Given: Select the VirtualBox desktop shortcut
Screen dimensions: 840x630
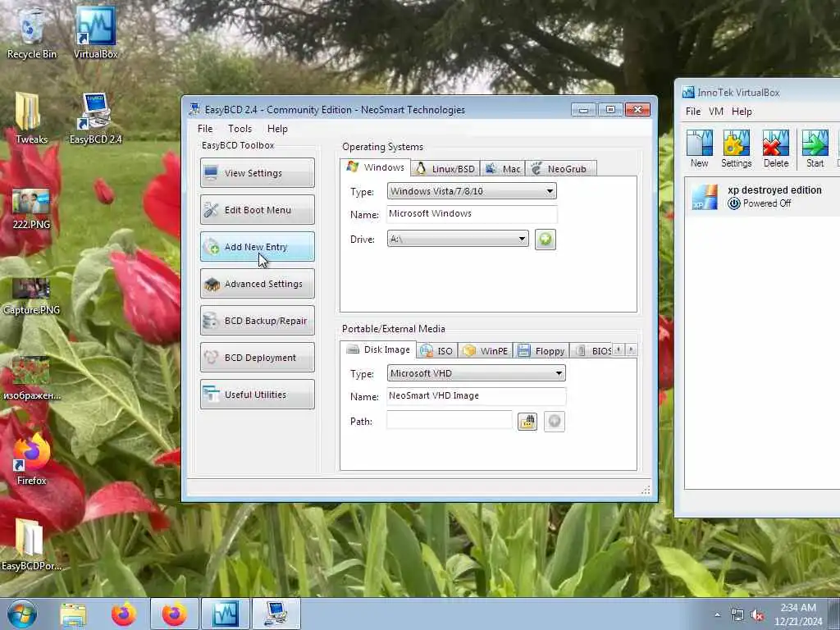Looking at the screenshot, I should (x=95, y=34).
